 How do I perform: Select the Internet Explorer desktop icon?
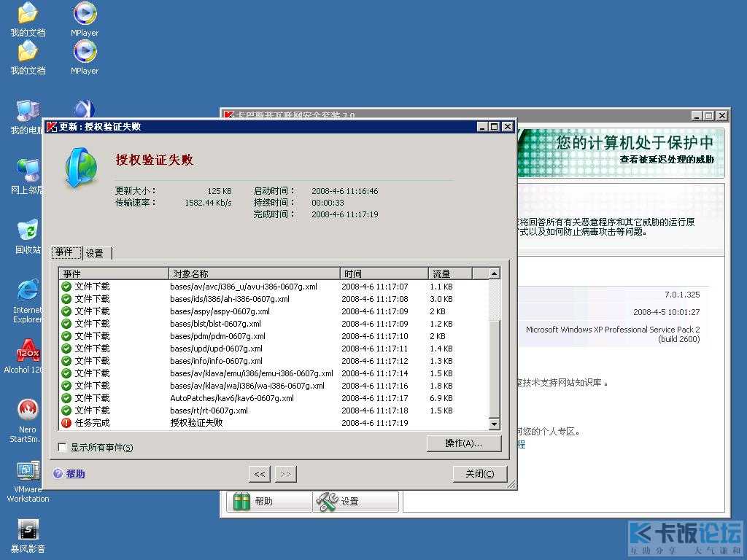coord(28,301)
